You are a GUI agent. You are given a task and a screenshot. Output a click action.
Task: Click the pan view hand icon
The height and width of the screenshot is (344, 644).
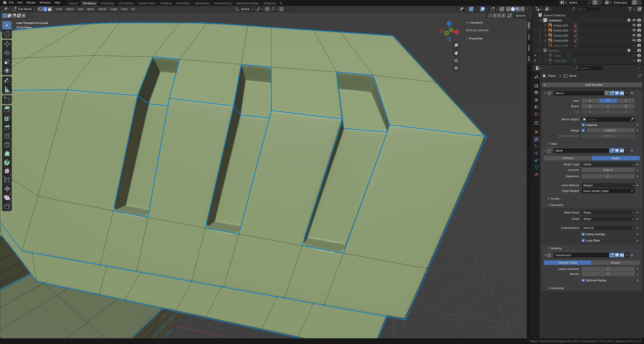(456, 53)
